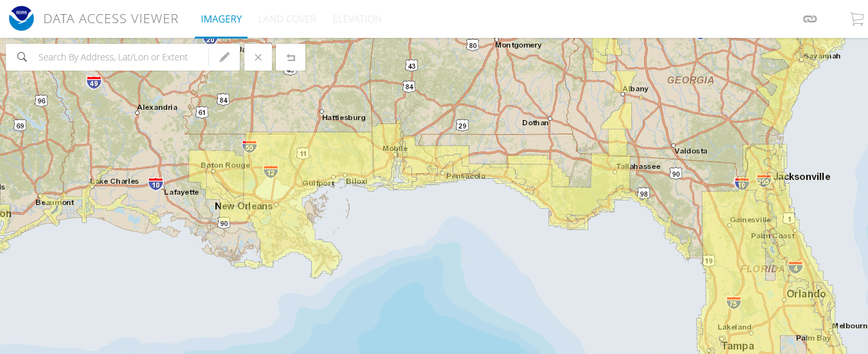This screenshot has height=354, width=868.
Task: Click the undo/reset extent icon
Action: coord(291,57)
